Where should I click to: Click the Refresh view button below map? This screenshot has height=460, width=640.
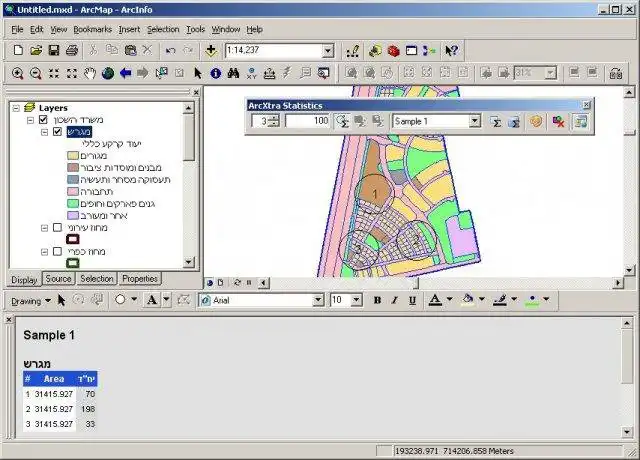237,282
